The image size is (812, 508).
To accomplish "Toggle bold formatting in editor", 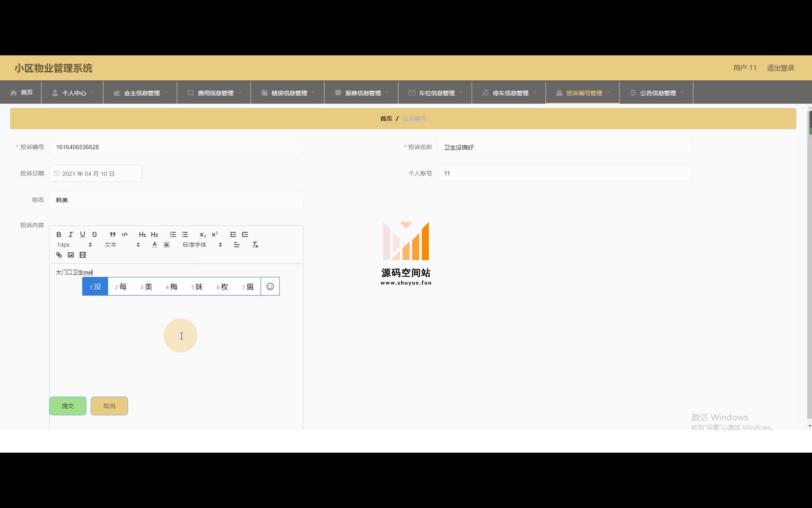I will click(x=59, y=234).
